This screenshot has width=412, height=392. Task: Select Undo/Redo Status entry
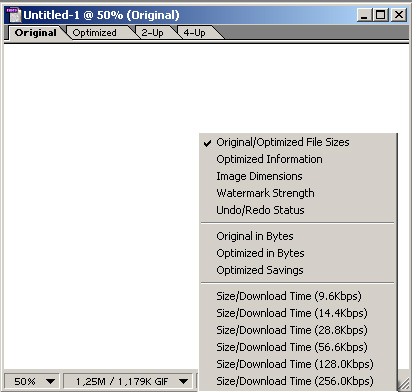298,210
